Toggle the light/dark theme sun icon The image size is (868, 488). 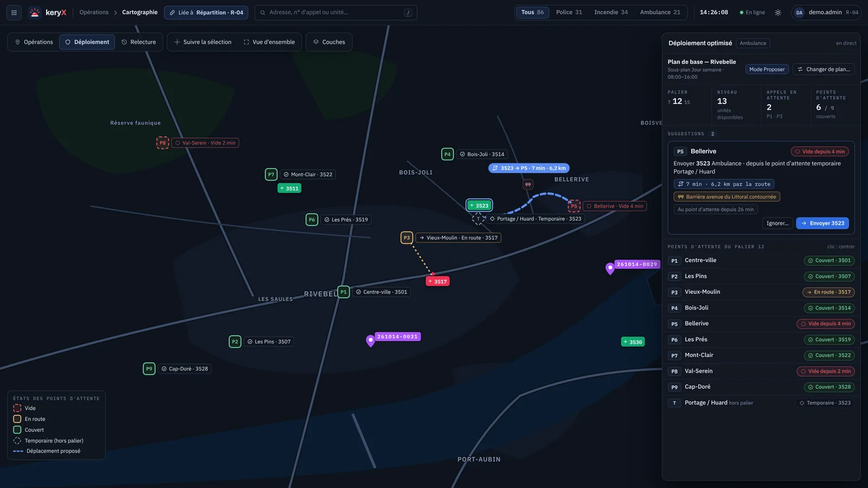tap(778, 12)
